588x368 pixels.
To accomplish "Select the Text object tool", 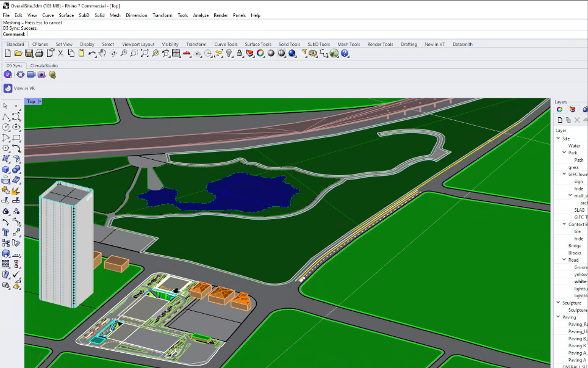I will pos(5,232).
